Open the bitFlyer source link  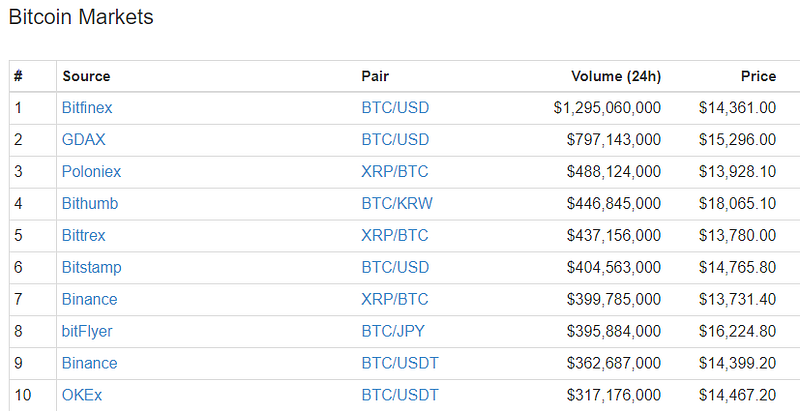87,331
